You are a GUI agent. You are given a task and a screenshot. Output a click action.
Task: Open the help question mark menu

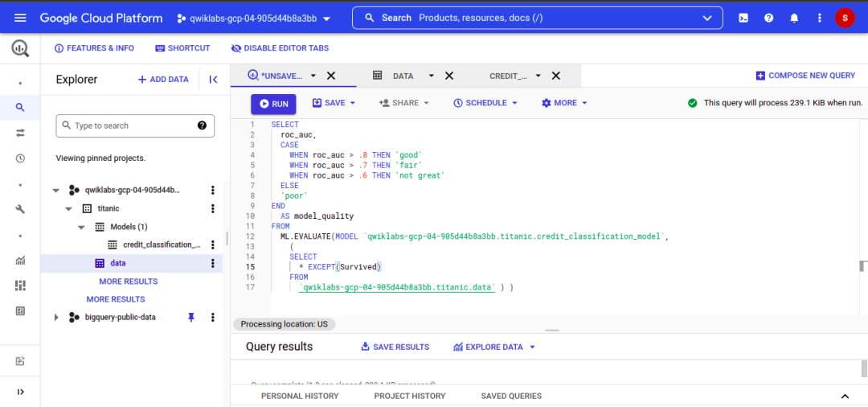(768, 18)
